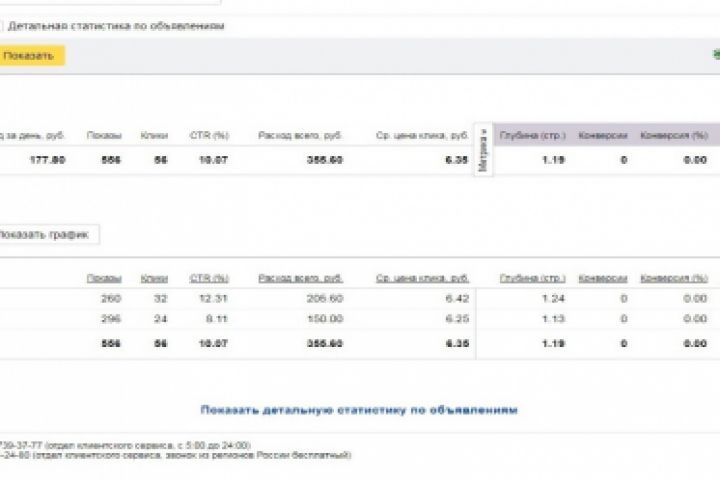Sort by the underlined CTR (%) column link
The image size is (720, 480).
[x=209, y=278]
